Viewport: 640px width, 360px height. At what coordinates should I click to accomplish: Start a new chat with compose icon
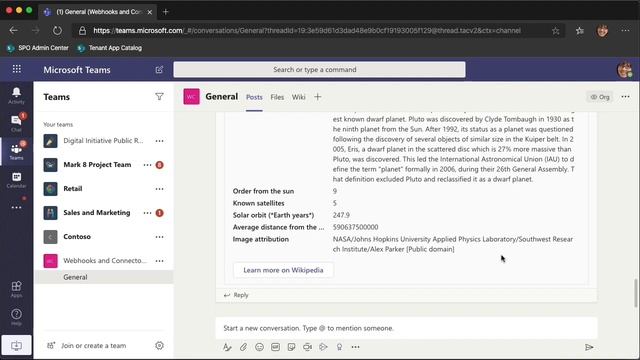[159, 69]
